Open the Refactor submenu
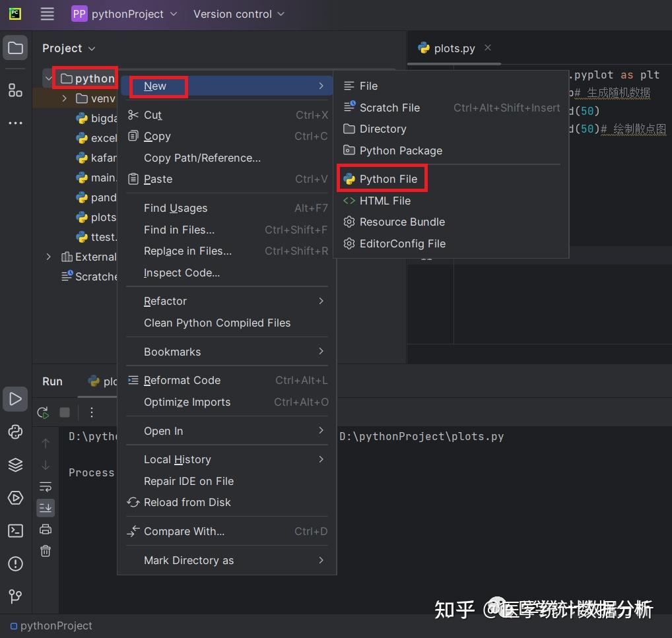This screenshot has width=672, height=638. [x=227, y=302]
